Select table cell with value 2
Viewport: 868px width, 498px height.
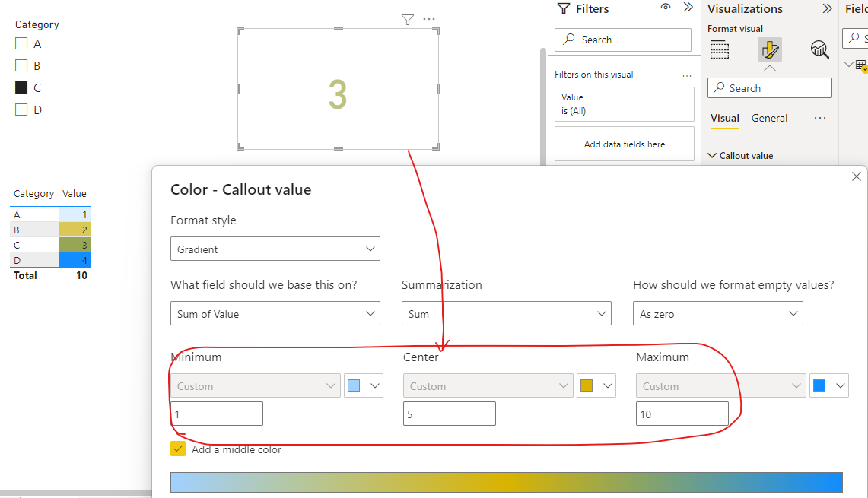coord(75,230)
